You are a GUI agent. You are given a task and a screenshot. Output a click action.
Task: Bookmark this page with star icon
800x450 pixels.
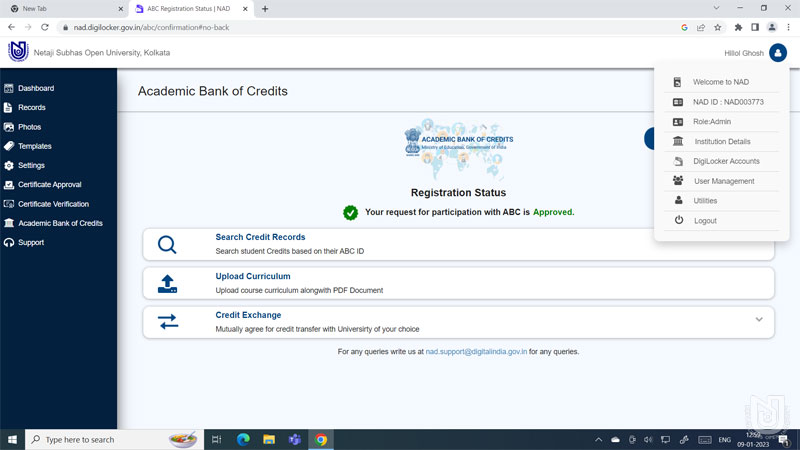717,28
